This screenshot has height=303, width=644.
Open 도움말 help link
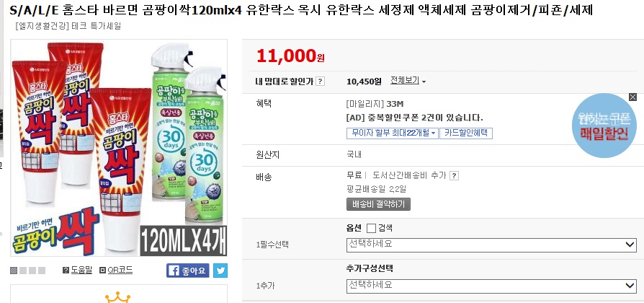pos(78,270)
